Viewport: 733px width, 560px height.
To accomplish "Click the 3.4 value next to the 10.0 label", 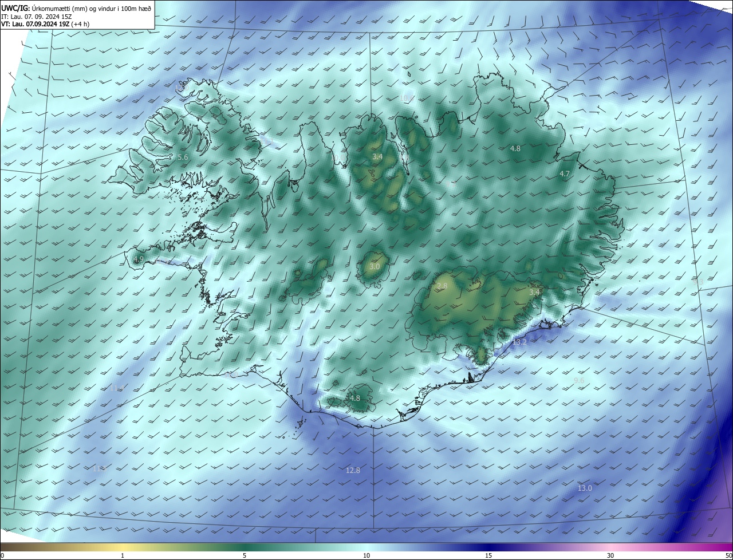I will (x=377, y=156).
